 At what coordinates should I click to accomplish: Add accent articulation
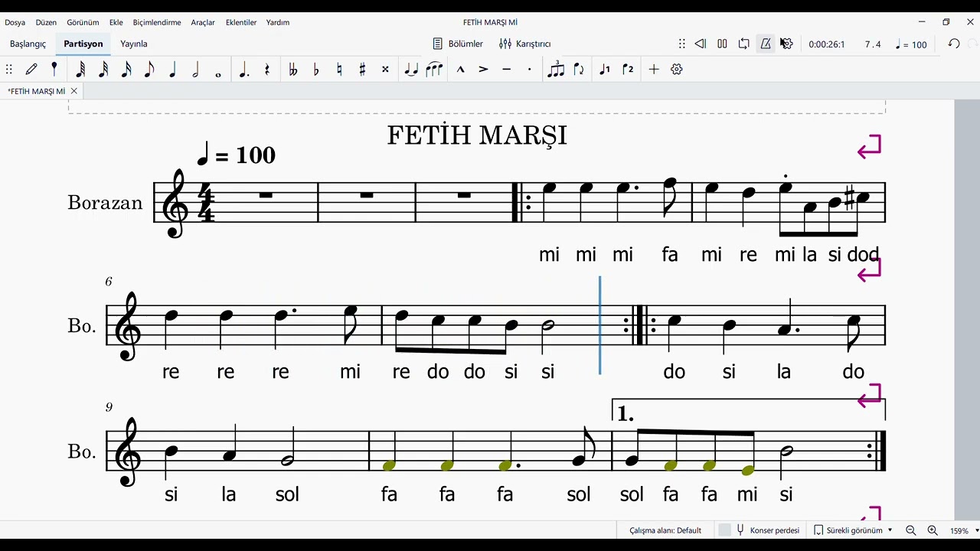(483, 70)
